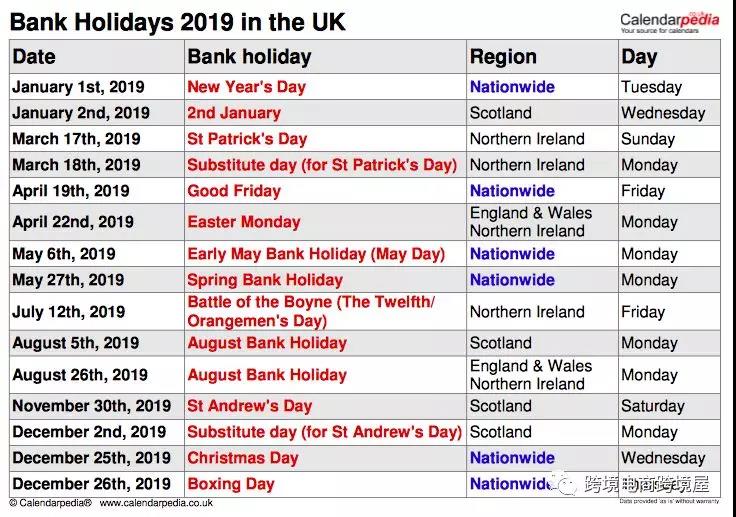The width and height of the screenshot is (736, 517).
Task: Select the Christmas Day holiday
Action: click(243, 458)
